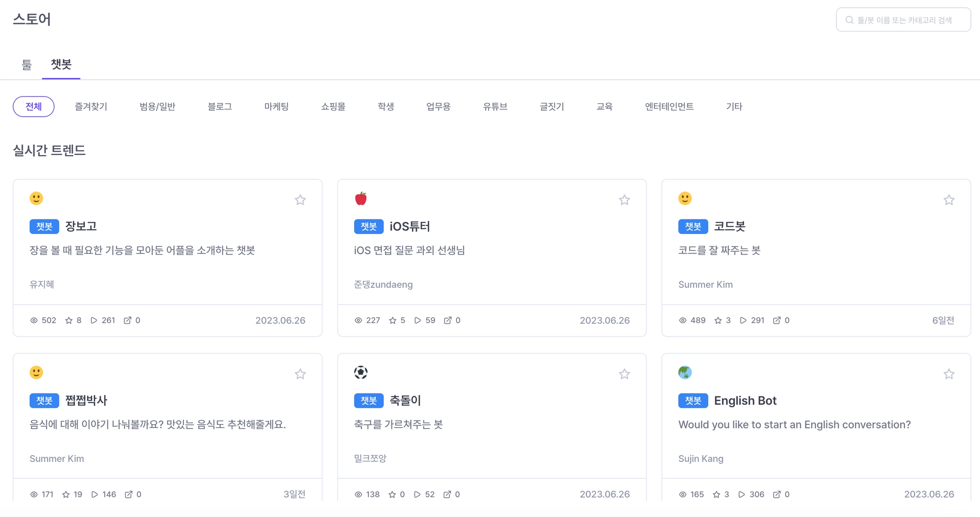This screenshot has width=980, height=517.
Task: Click the eye view-count icon on the 장보고 card
Action: coord(34,320)
